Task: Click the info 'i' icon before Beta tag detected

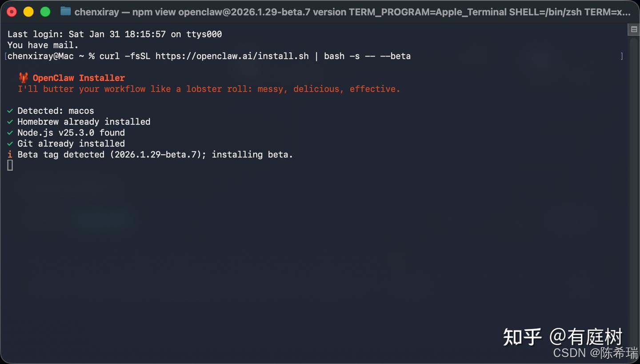Action: [10, 155]
